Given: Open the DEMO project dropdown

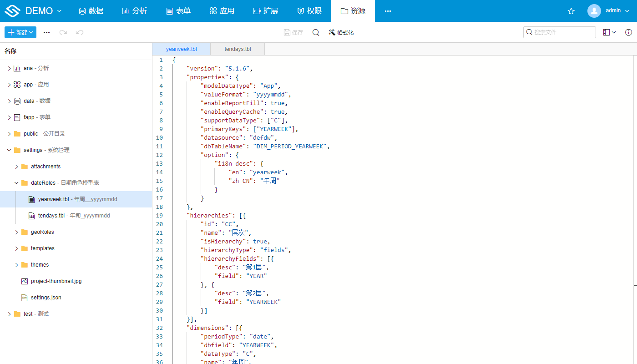Looking at the screenshot, I should pyautogui.click(x=43, y=11).
